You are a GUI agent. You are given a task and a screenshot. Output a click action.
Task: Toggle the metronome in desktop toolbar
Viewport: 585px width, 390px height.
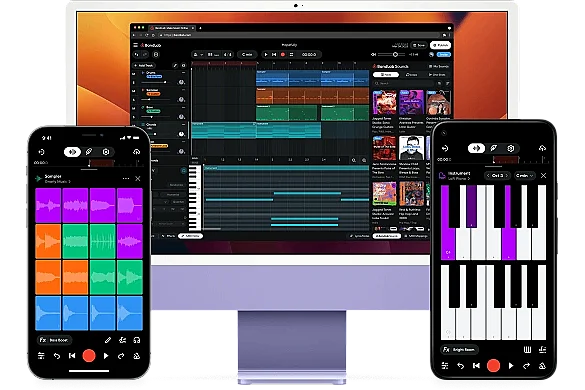pos(195,54)
